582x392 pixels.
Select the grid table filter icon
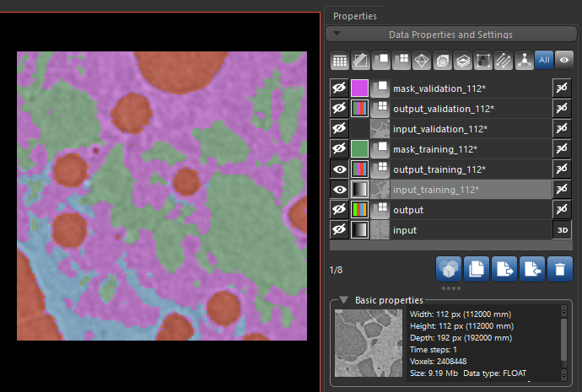[339, 61]
